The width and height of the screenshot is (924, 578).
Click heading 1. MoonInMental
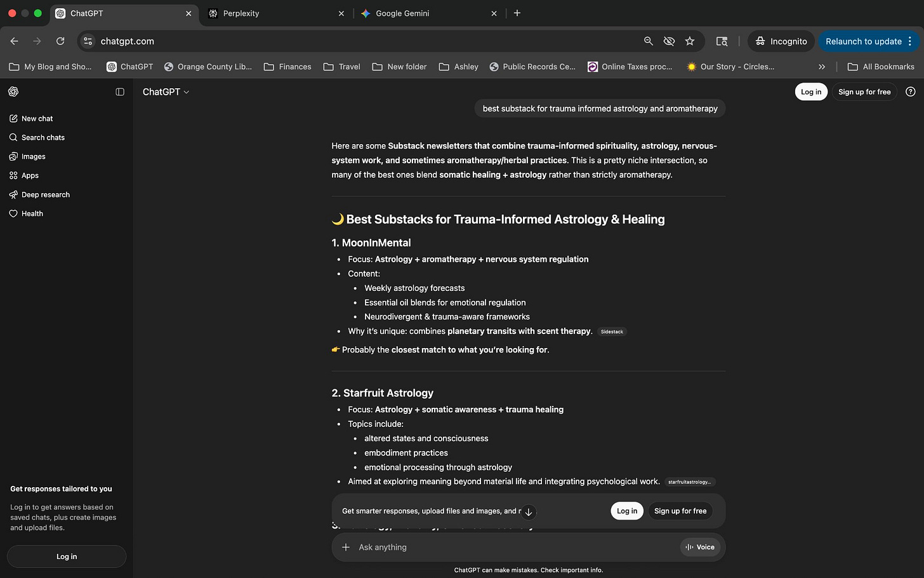(371, 243)
